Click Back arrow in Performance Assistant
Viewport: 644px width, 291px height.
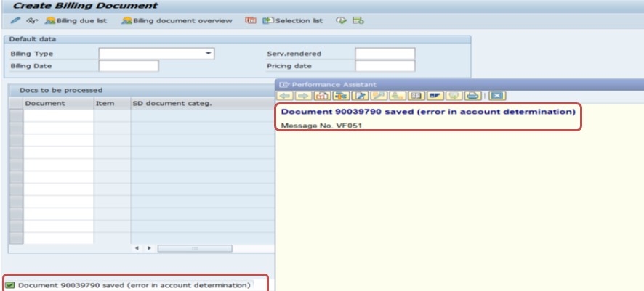point(286,96)
